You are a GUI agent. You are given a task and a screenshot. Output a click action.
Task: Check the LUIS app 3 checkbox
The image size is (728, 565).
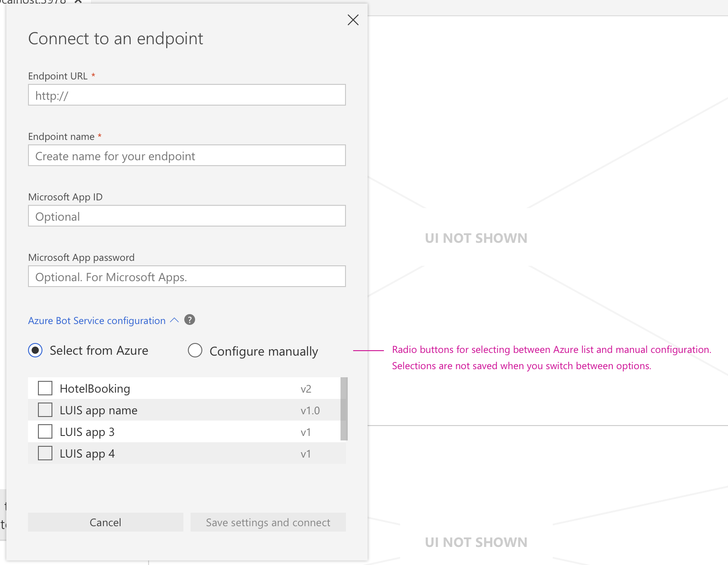[x=45, y=431]
